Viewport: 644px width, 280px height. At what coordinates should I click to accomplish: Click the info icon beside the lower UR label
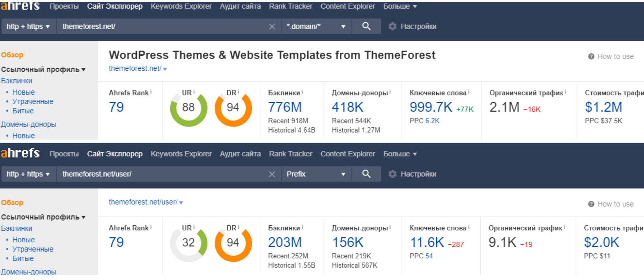[x=194, y=227]
